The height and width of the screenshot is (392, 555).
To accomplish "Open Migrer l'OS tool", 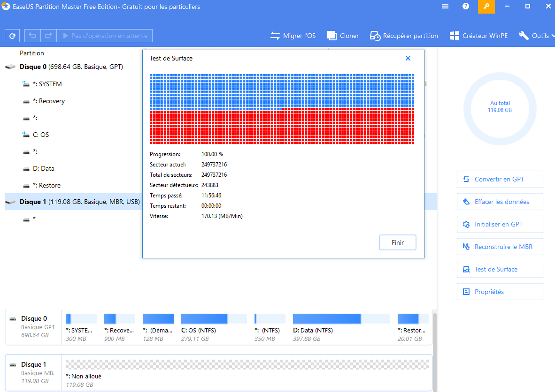I will tap(293, 36).
